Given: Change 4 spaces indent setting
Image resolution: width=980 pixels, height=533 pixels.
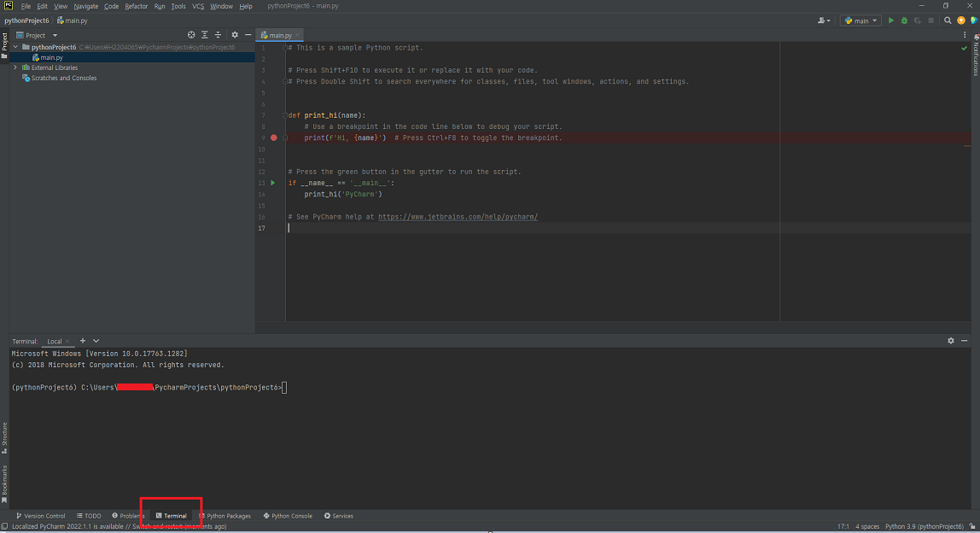Looking at the screenshot, I should point(866,527).
